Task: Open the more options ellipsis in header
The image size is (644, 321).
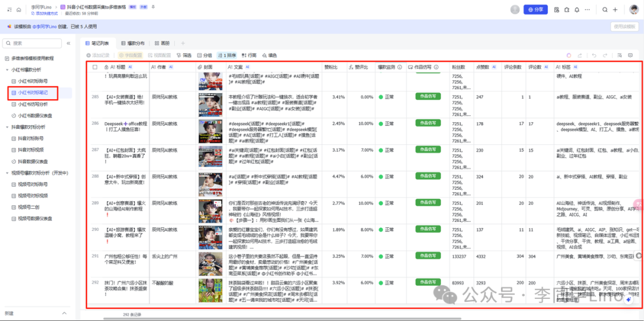Action: point(587,10)
